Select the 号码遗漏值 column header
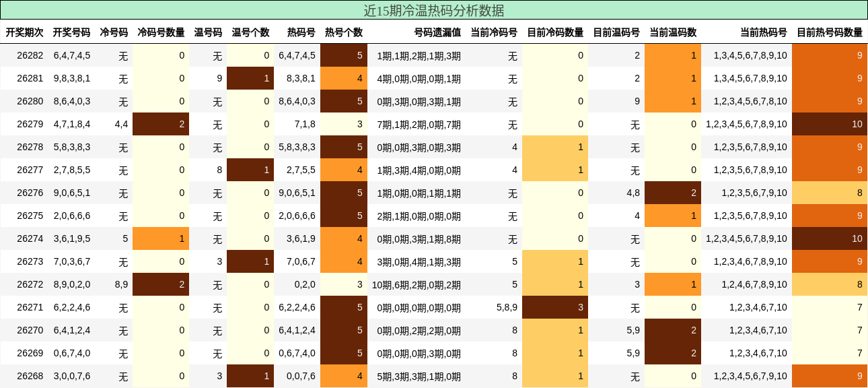Screen dimensions: 868x388 coord(437,32)
